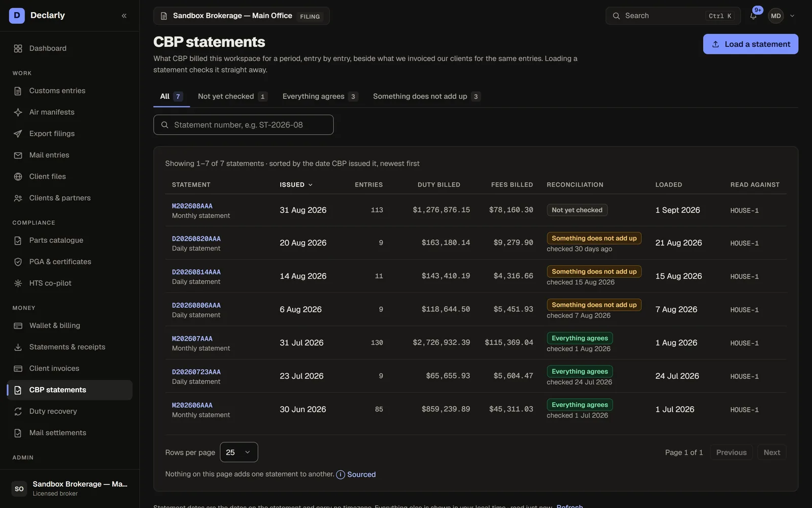Open the MD user account menu chevron

tap(792, 16)
